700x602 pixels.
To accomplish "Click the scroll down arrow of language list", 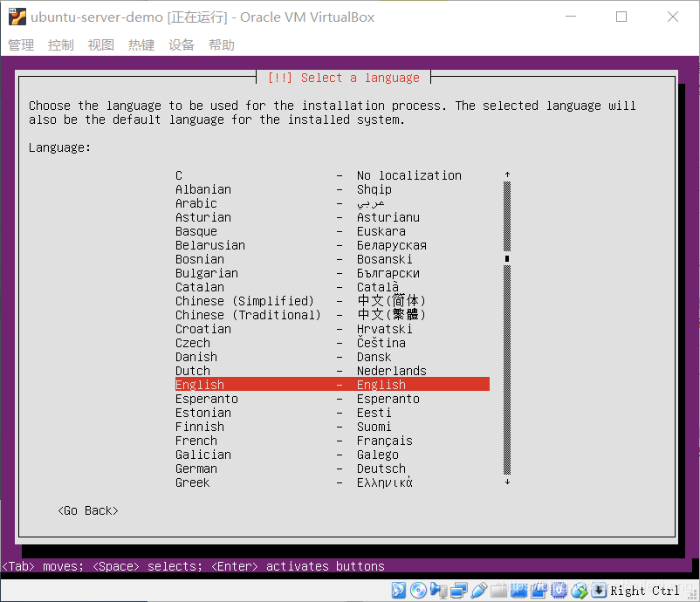I will click(507, 482).
